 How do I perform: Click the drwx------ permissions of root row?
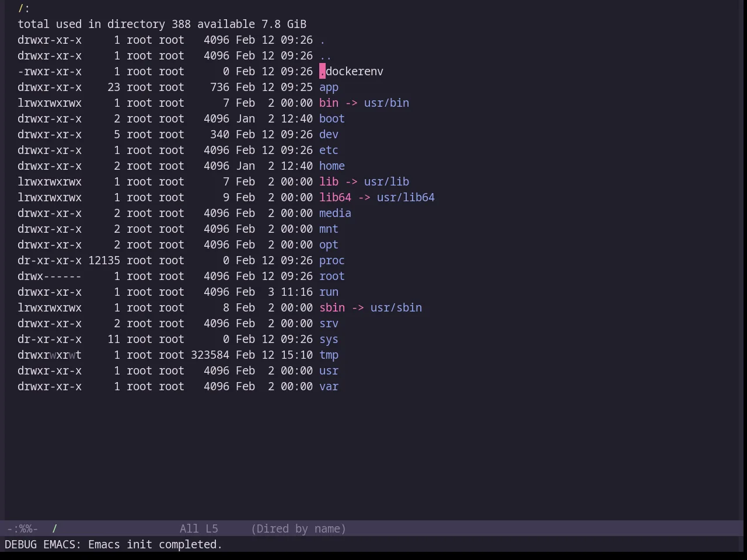click(50, 276)
